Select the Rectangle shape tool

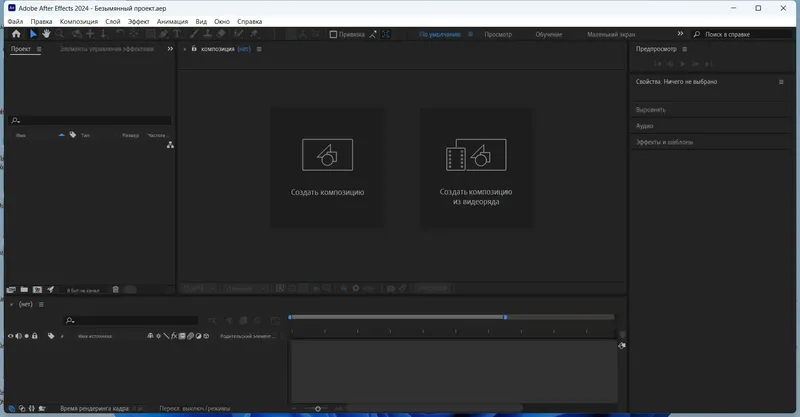tap(150, 34)
